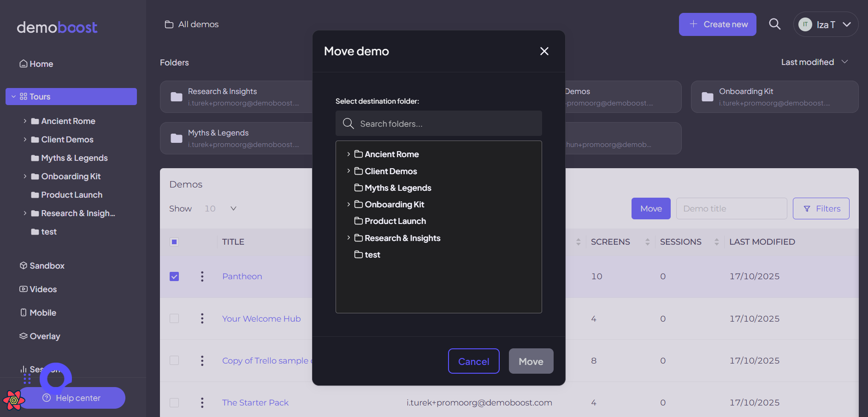Open the Pantheon demo link
Screen dimensions: 868x417
click(242, 276)
